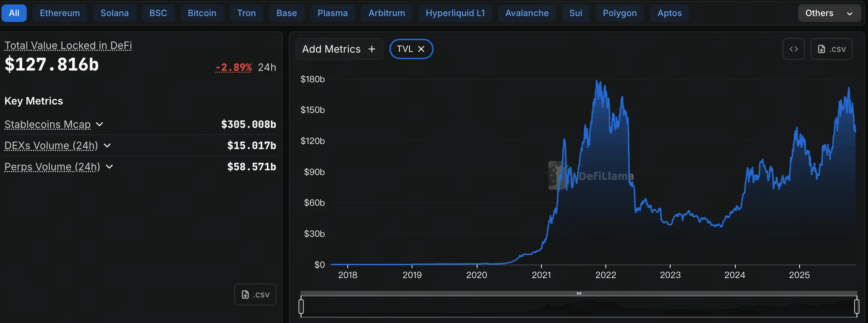Image resolution: width=868 pixels, height=323 pixels.
Task: Click the $180b y-axis label
Action: [x=313, y=79]
